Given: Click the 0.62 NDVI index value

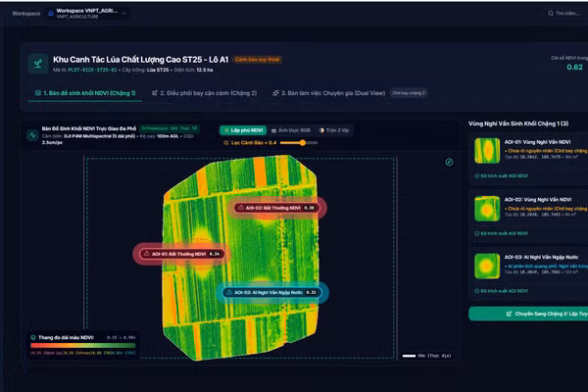Looking at the screenshot, I should (574, 68).
